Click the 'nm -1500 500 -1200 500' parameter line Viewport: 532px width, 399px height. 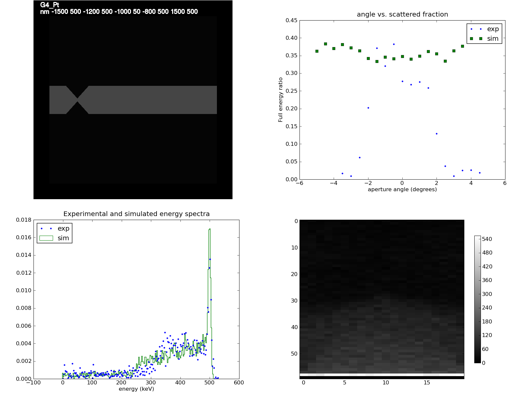[119, 12]
